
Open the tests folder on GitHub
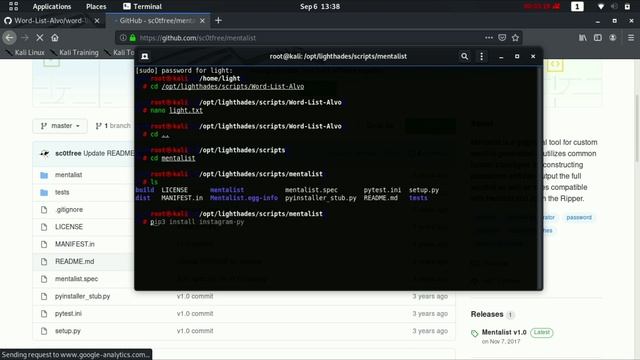tap(62, 192)
